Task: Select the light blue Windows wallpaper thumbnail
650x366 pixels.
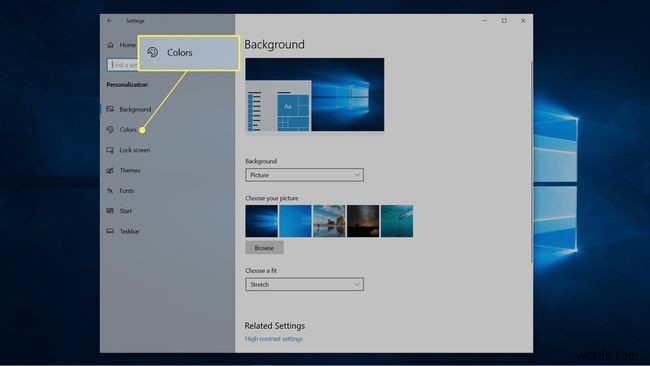Action: [x=295, y=221]
